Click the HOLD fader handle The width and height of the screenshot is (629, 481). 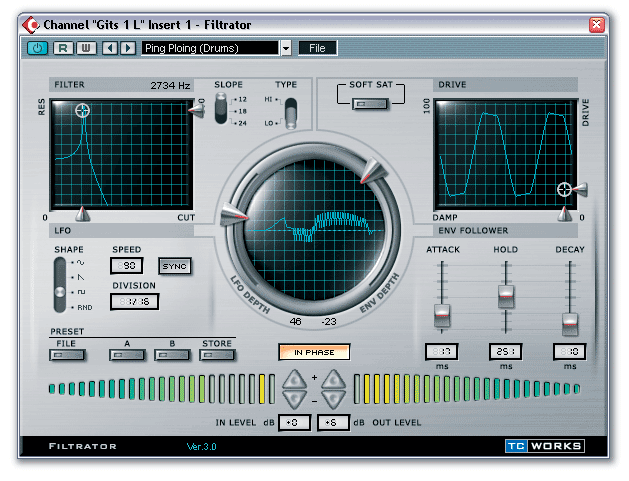[x=506, y=296]
